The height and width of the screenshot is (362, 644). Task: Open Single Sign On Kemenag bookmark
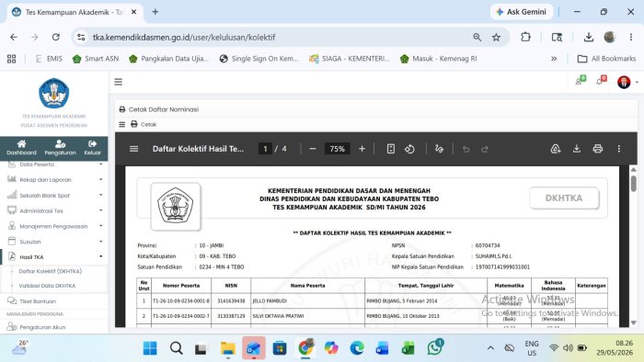point(259,59)
